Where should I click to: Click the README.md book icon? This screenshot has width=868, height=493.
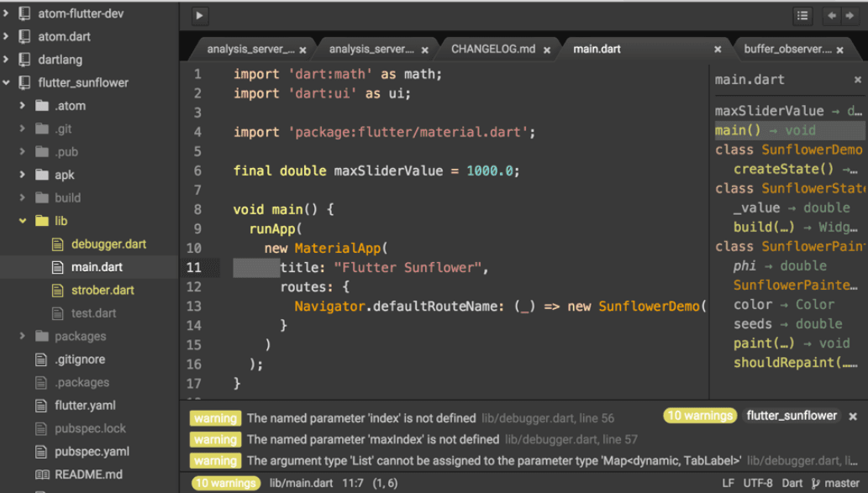pyautogui.click(x=41, y=475)
